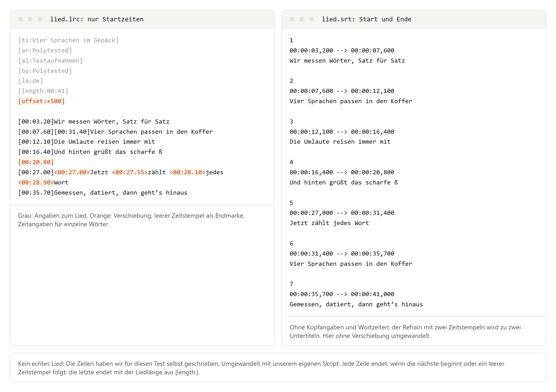Viewport: 556px width, 392px height.
Task: Click the LRC caption starting 'Grau: Angaben zum Lied'
Action: click(131, 220)
